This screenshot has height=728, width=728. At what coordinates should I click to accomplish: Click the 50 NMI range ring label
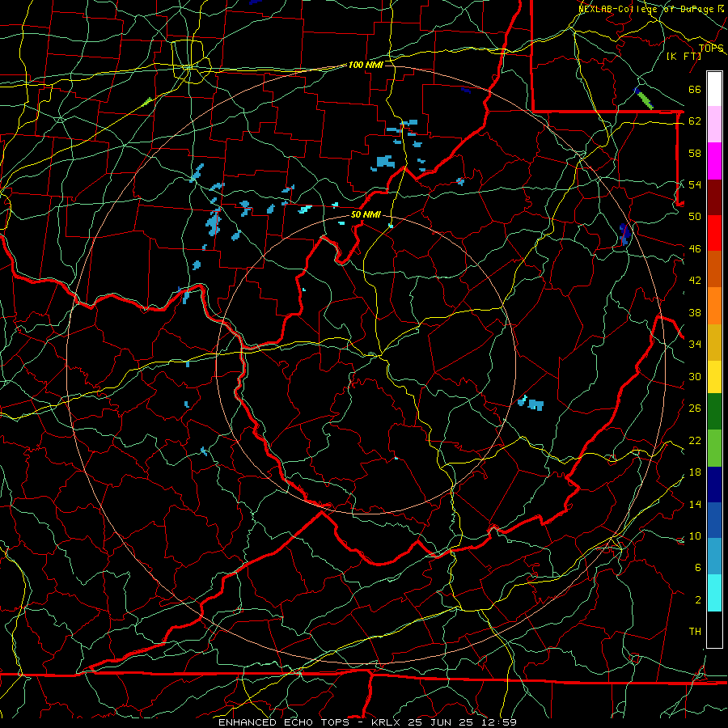pyautogui.click(x=366, y=214)
